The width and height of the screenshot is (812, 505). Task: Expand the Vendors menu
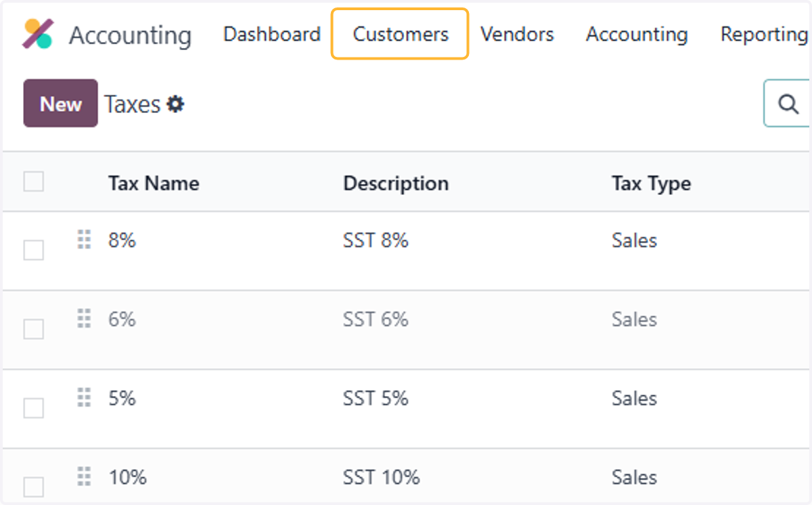517,34
